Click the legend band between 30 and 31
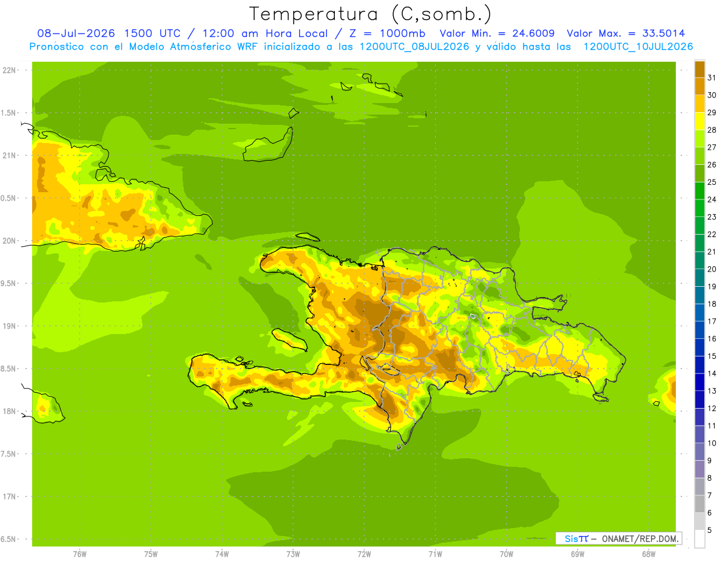Viewport: 728px width, 562px height. point(699,86)
